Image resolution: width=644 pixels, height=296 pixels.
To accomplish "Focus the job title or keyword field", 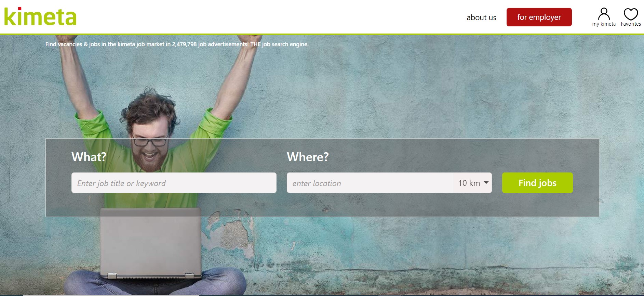I will (x=174, y=183).
